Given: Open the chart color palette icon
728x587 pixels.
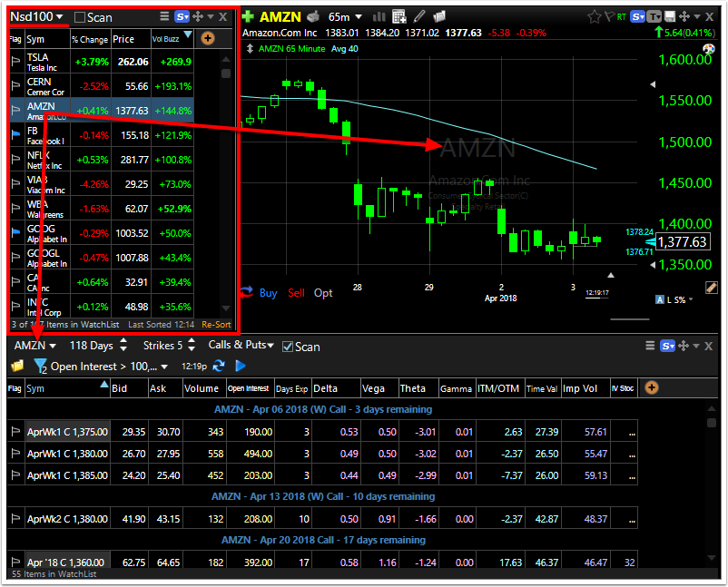Looking at the screenshot, I should point(709,49).
